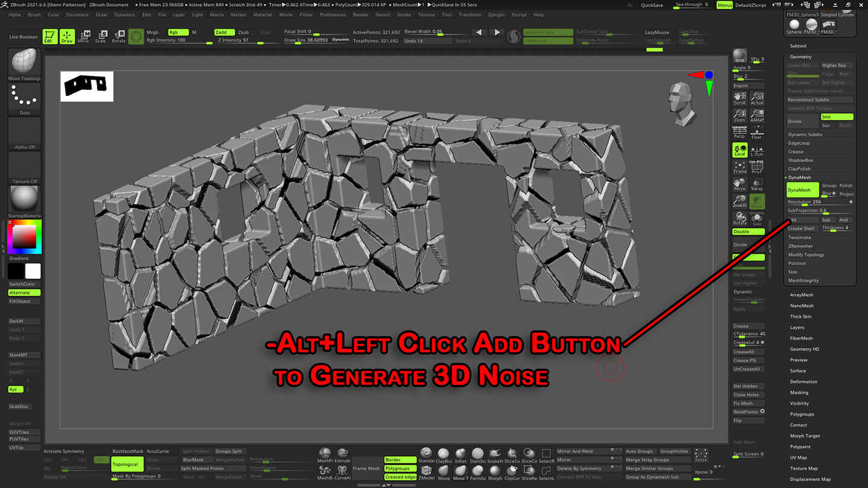Select the ZModeler brush

tap(426, 471)
